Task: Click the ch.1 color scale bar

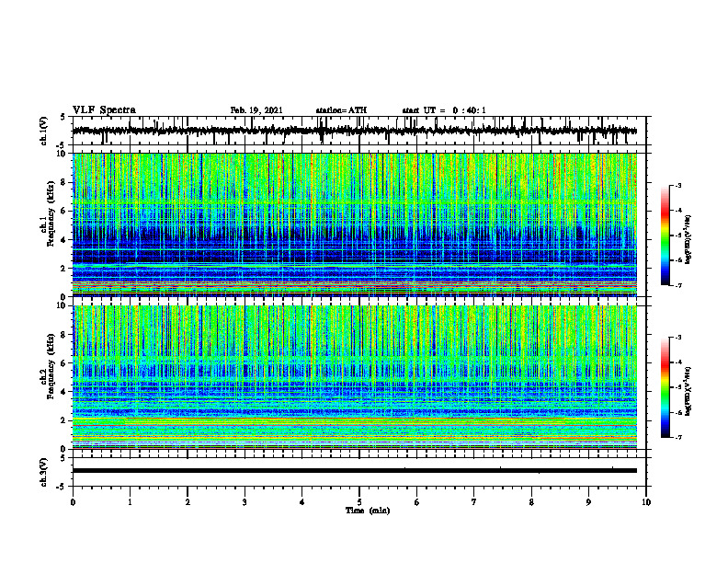Action: 665,236
